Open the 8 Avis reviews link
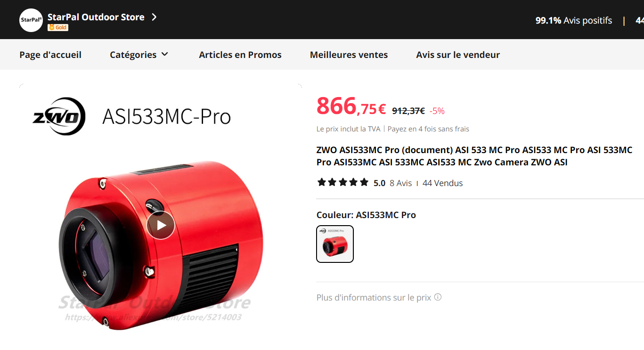 (401, 183)
